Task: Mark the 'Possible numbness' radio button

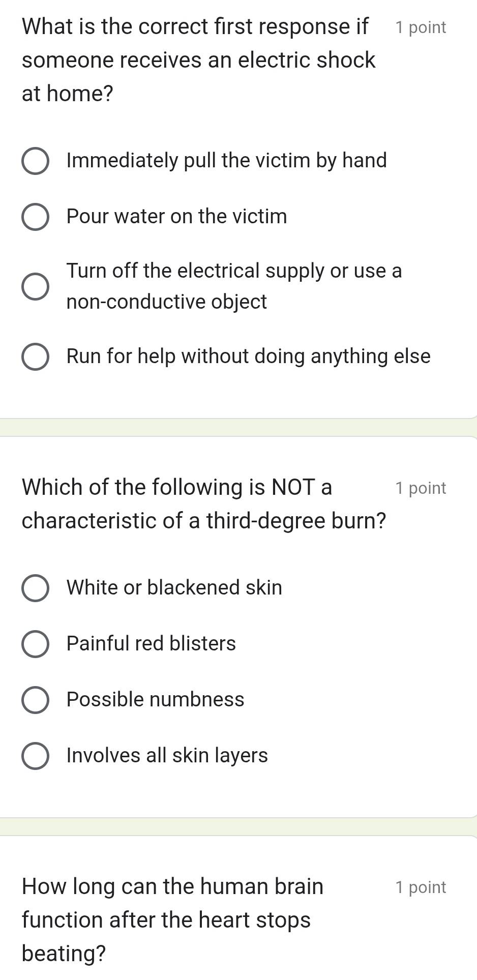Action: tap(36, 701)
